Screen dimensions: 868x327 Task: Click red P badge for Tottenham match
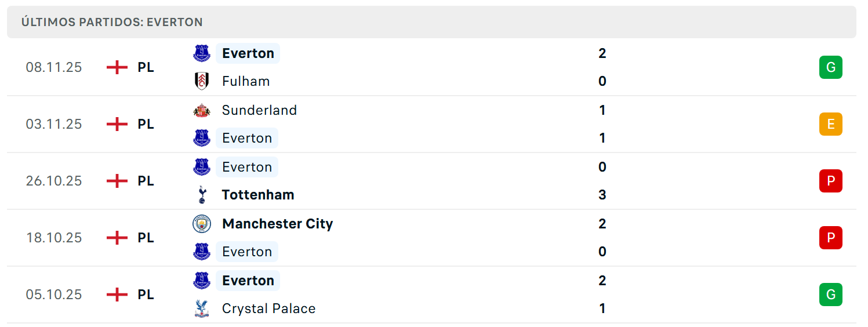830,181
